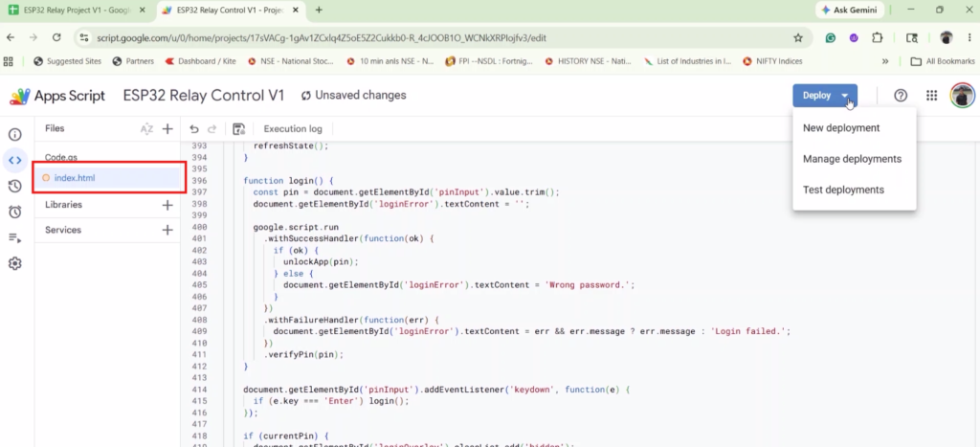Sort files alphabetically with AZ icon
The image size is (980, 447).
(x=146, y=129)
